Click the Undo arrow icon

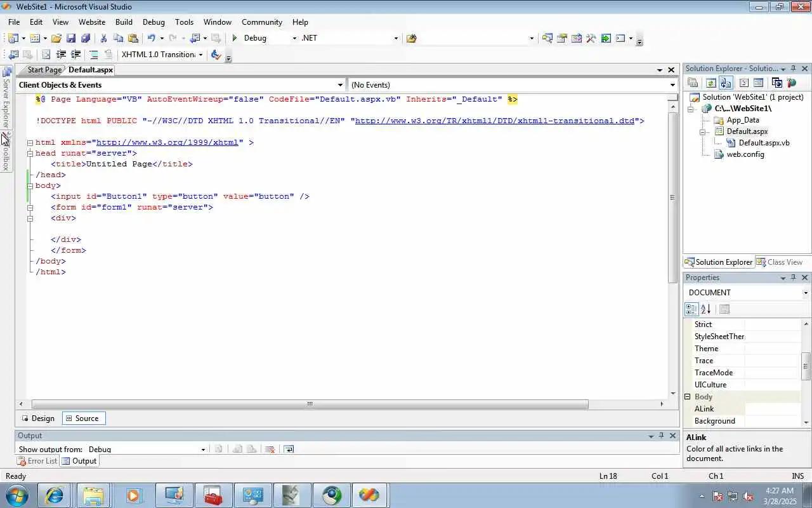[151, 38]
